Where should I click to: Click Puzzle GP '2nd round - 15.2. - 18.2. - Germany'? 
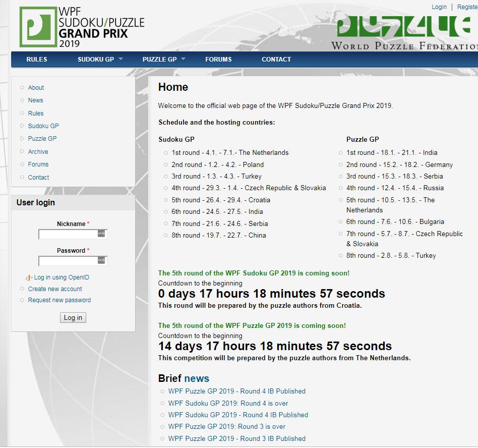point(399,164)
